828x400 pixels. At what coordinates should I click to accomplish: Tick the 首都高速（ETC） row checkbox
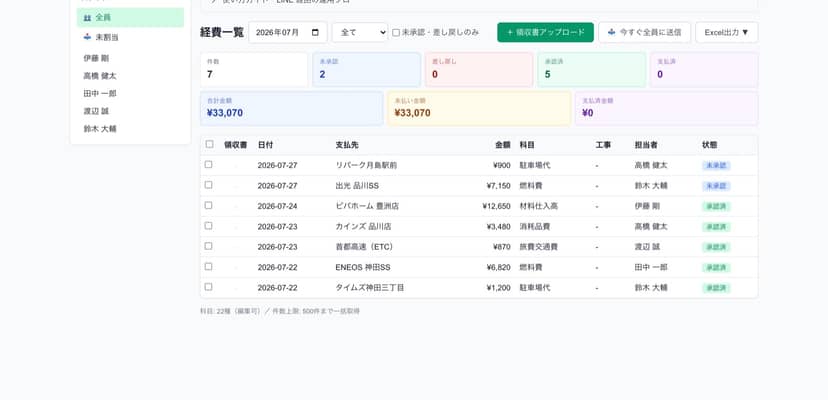[x=209, y=246]
